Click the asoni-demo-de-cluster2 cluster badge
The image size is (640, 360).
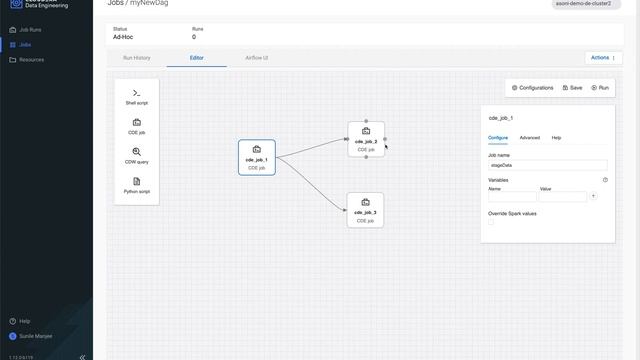pyautogui.click(x=586, y=4)
